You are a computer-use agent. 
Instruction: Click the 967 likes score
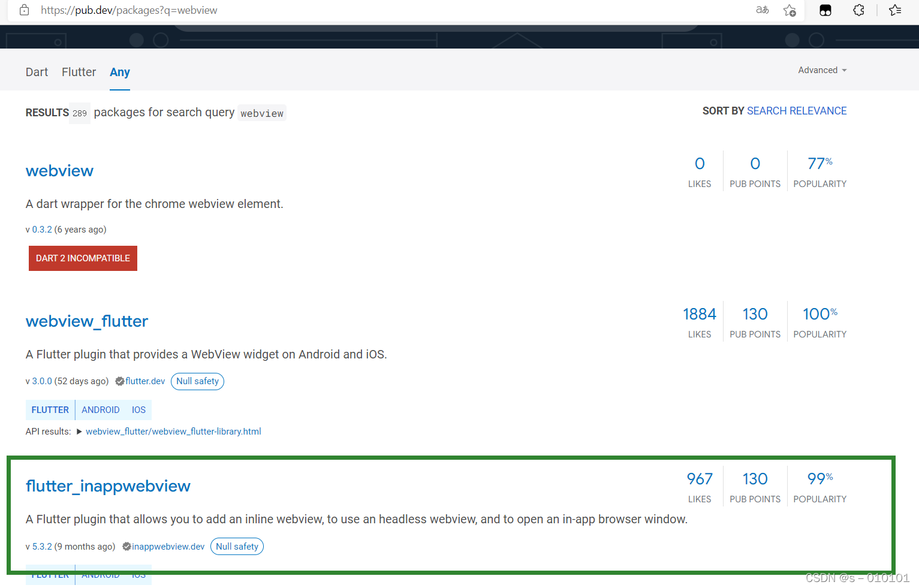pyautogui.click(x=700, y=479)
